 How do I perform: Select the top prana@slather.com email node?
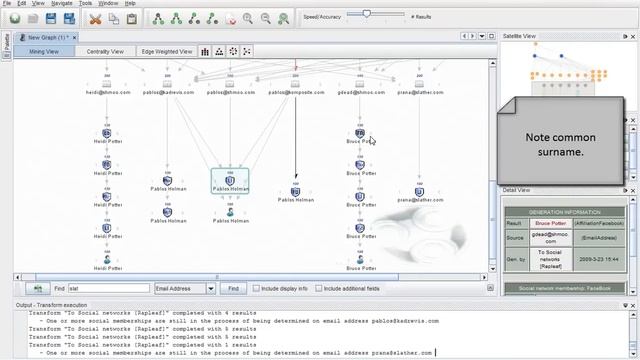(419, 84)
